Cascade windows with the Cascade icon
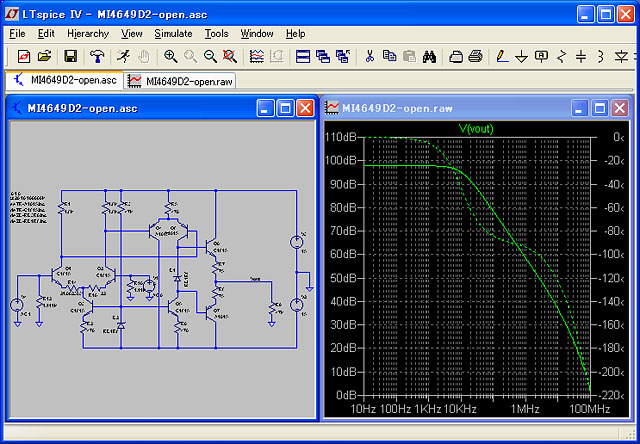 (x=323, y=56)
